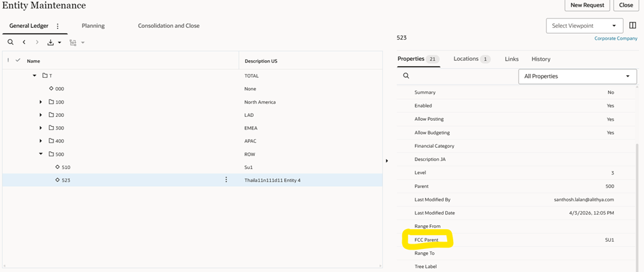Select the 510 Su1 tree node
The image size is (644, 272).
point(66,167)
